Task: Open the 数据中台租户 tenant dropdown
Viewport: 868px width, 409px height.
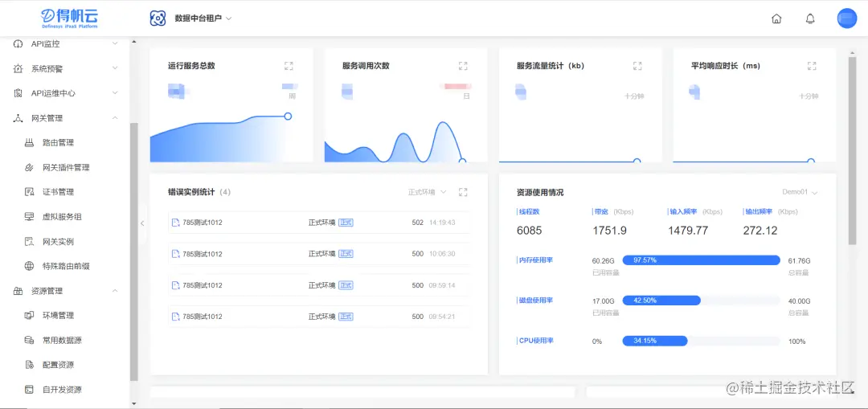Action: coord(203,18)
